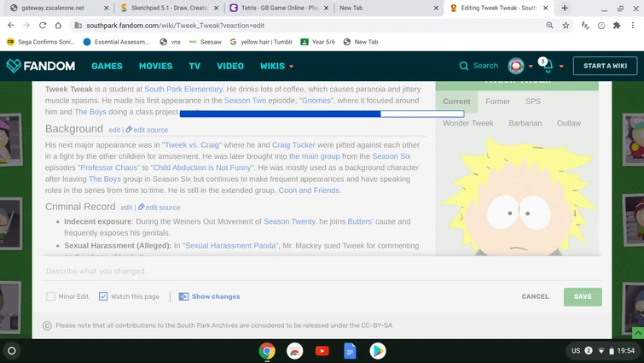Go to browser home page icon
Image resolution: width=644 pixels, height=363 pixels.
(58, 26)
